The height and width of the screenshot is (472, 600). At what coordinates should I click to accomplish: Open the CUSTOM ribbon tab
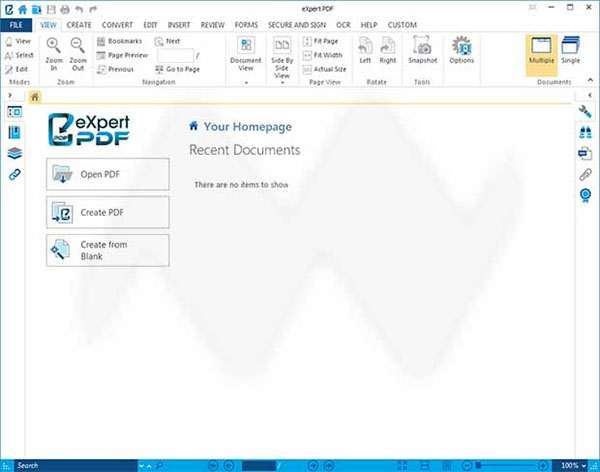coord(402,25)
